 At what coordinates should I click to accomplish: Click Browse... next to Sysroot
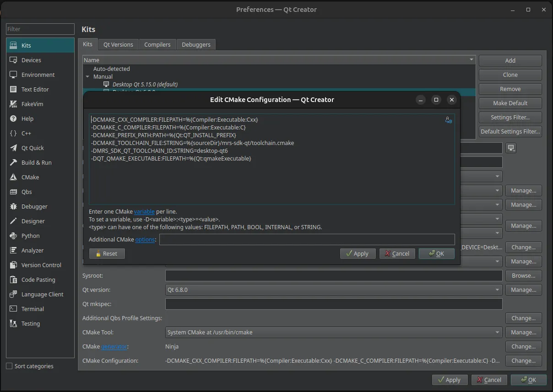pyautogui.click(x=524, y=275)
